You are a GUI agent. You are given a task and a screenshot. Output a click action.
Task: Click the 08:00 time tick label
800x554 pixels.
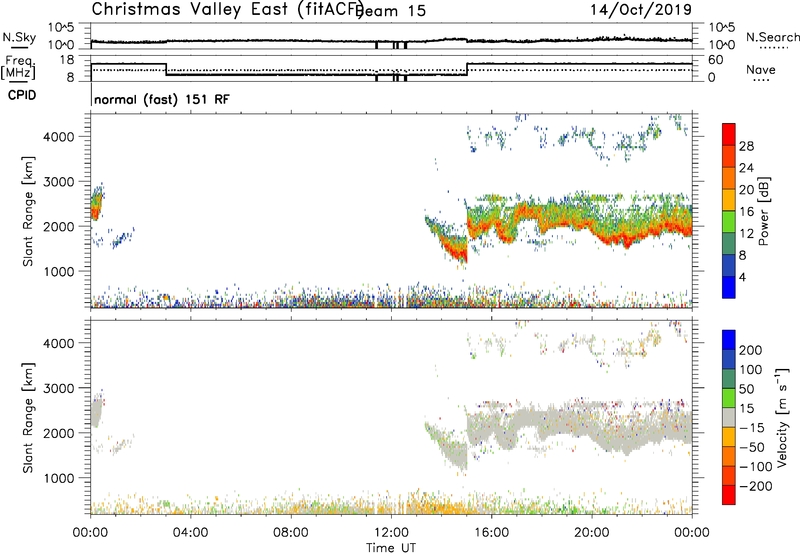[291, 533]
